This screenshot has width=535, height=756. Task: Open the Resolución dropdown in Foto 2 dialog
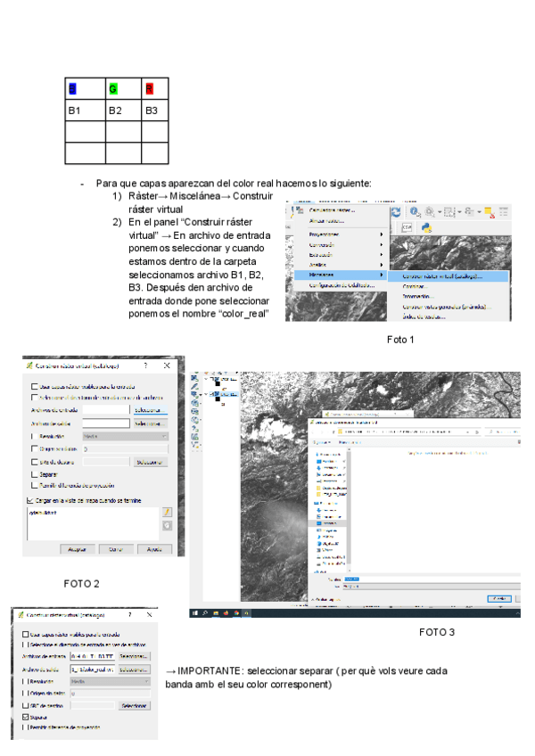tap(125, 436)
